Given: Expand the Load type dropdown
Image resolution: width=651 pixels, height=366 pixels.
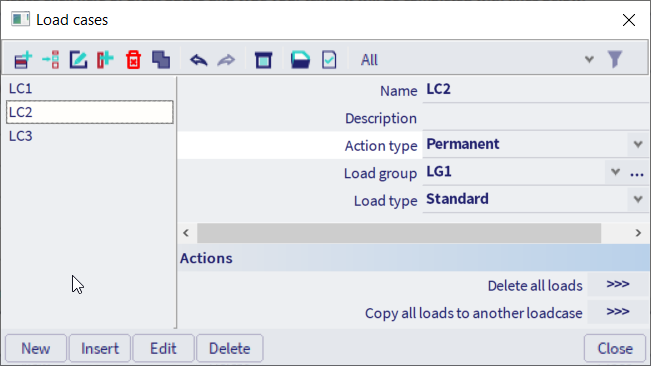Looking at the screenshot, I should (638, 199).
